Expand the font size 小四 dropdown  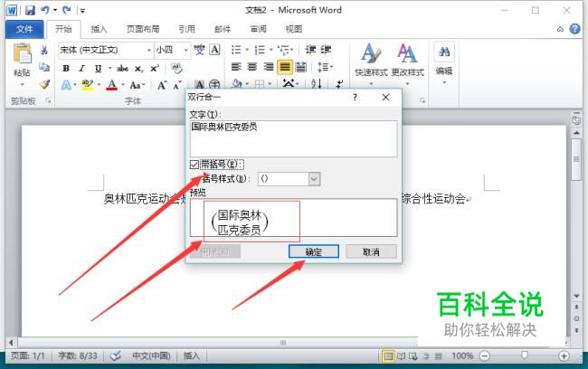click(x=185, y=50)
